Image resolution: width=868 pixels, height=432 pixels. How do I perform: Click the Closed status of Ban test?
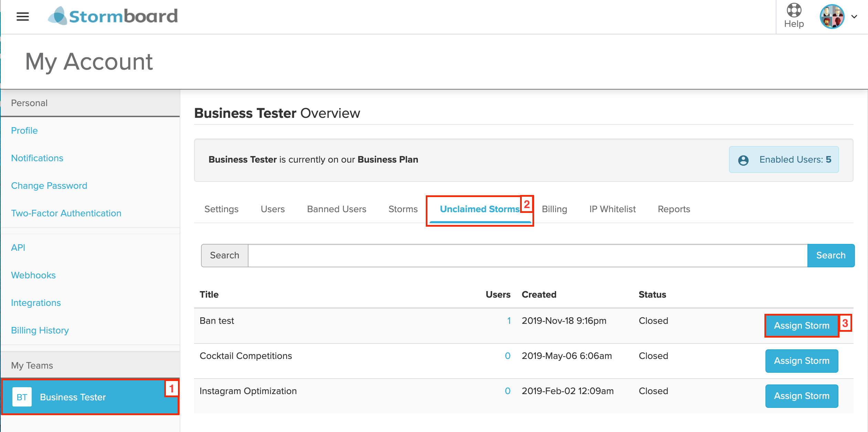[653, 321]
